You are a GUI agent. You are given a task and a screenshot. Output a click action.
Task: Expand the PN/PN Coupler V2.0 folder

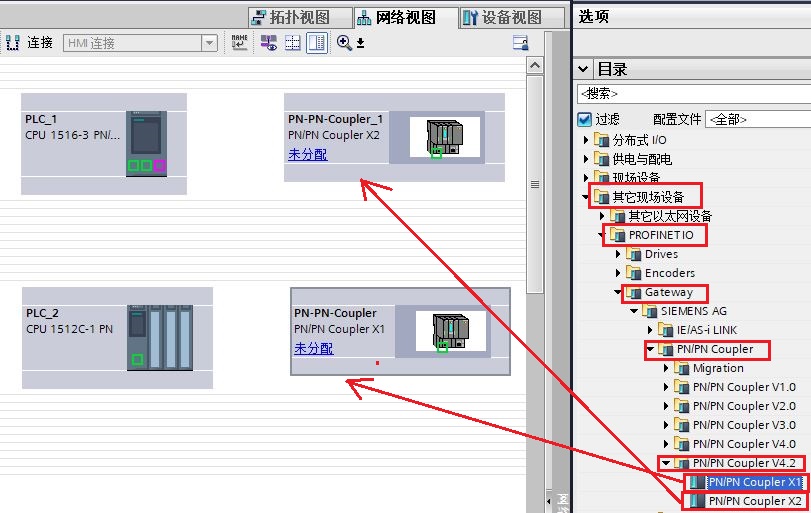coord(666,406)
